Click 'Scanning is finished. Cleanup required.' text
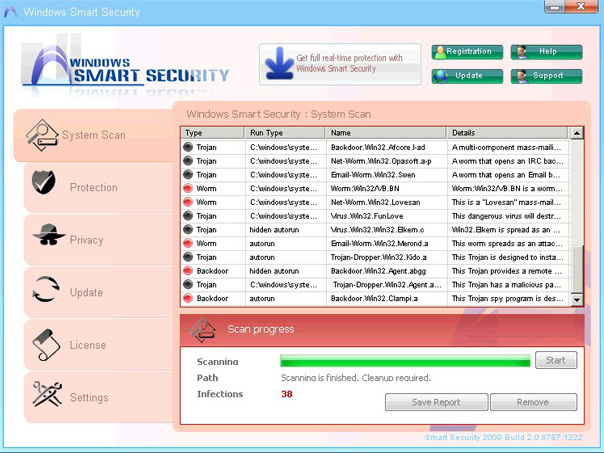The width and height of the screenshot is (604, 453). pyautogui.click(x=356, y=378)
